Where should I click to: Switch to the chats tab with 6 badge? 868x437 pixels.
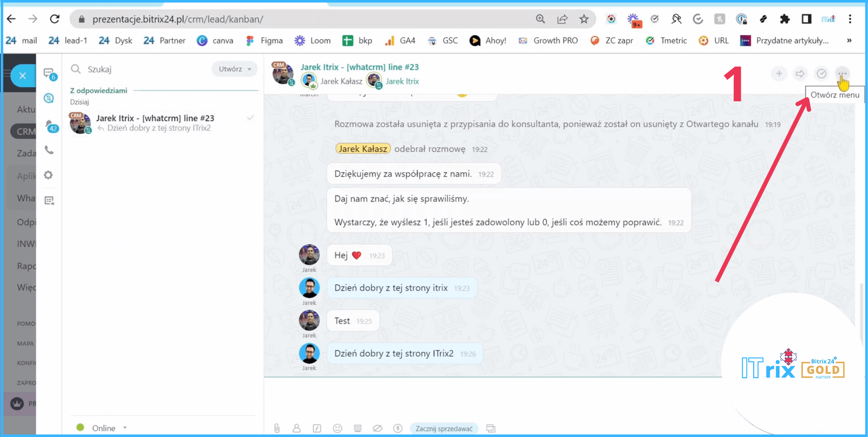pos(49,74)
